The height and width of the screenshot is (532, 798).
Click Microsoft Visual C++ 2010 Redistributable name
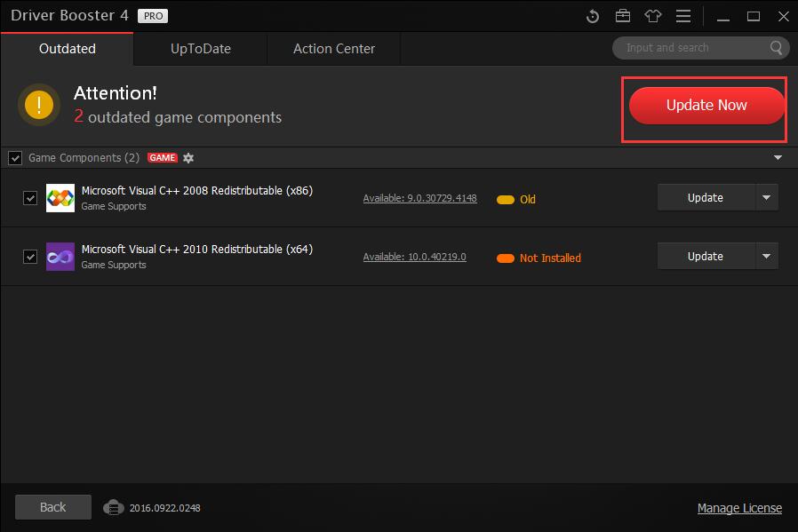(x=197, y=250)
